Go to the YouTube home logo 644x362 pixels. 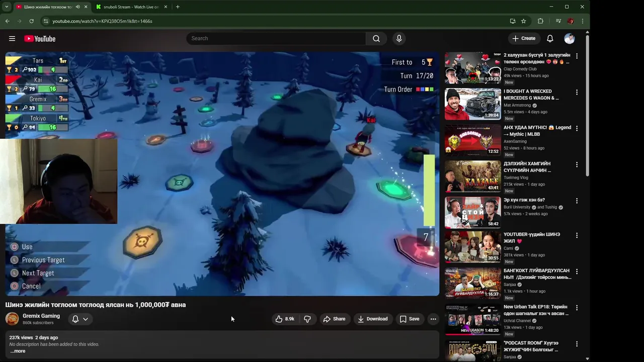pyautogui.click(x=40, y=39)
